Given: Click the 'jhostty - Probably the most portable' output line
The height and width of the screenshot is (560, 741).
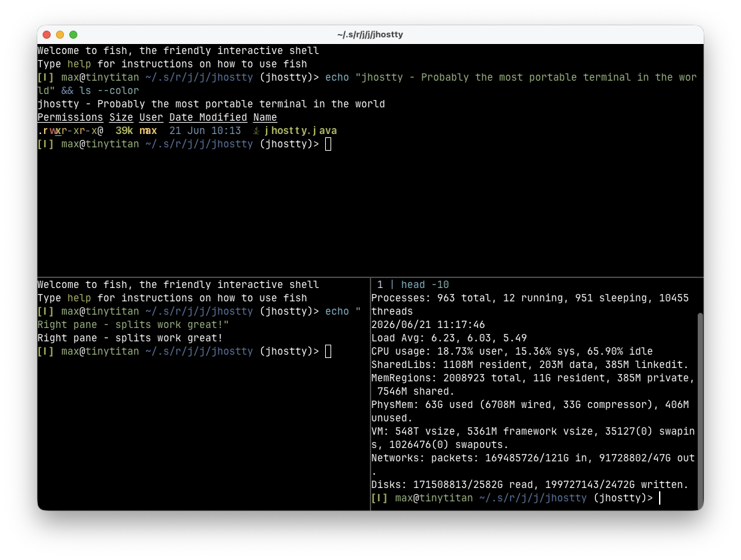Looking at the screenshot, I should coord(211,104).
